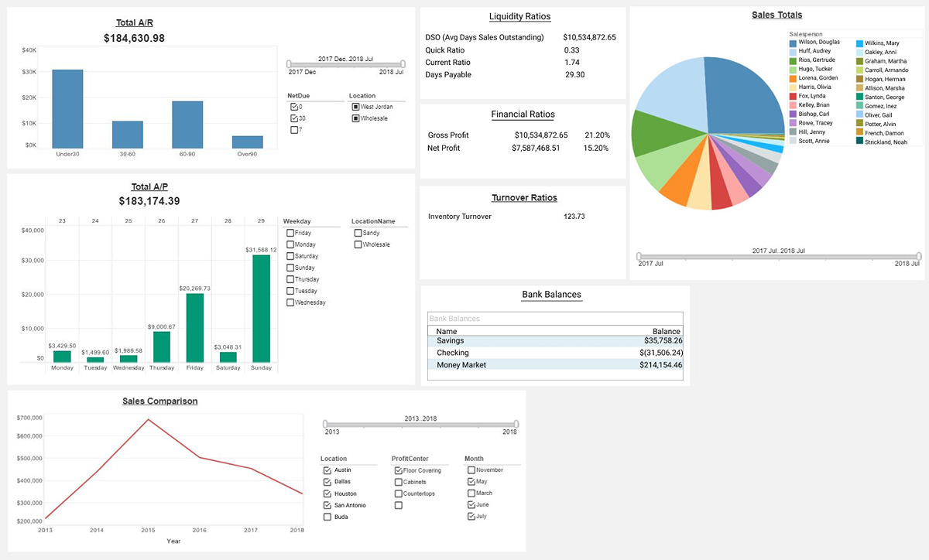
Task: Click the Wilson, Douglas legend color swatch
Action: [x=793, y=42]
